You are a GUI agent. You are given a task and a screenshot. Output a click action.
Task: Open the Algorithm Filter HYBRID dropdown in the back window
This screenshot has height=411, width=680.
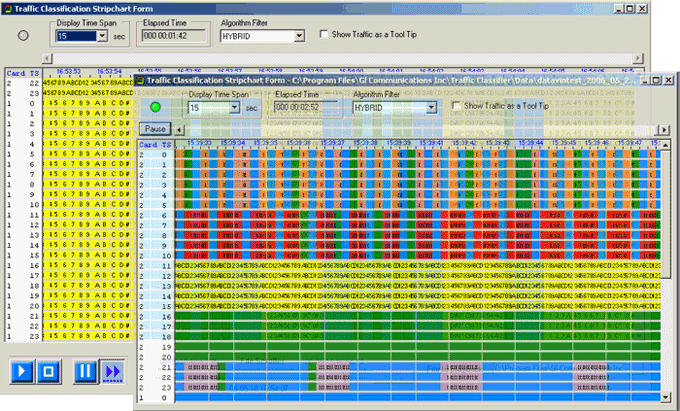(x=299, y=36)
